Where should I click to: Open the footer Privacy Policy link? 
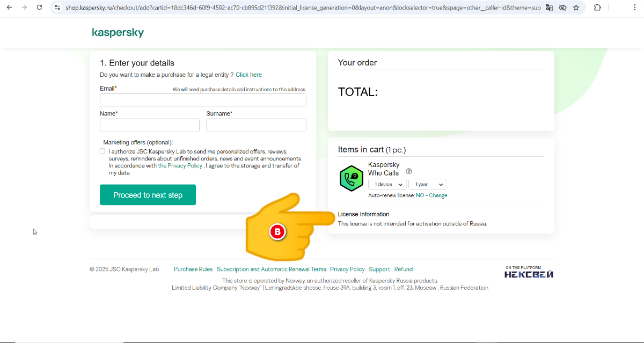pos(347,269)
